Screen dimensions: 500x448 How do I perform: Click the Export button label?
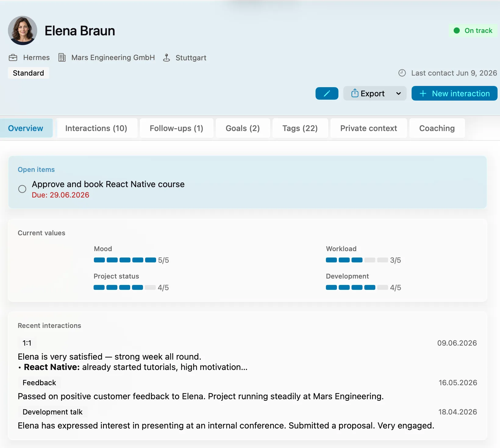373,94
